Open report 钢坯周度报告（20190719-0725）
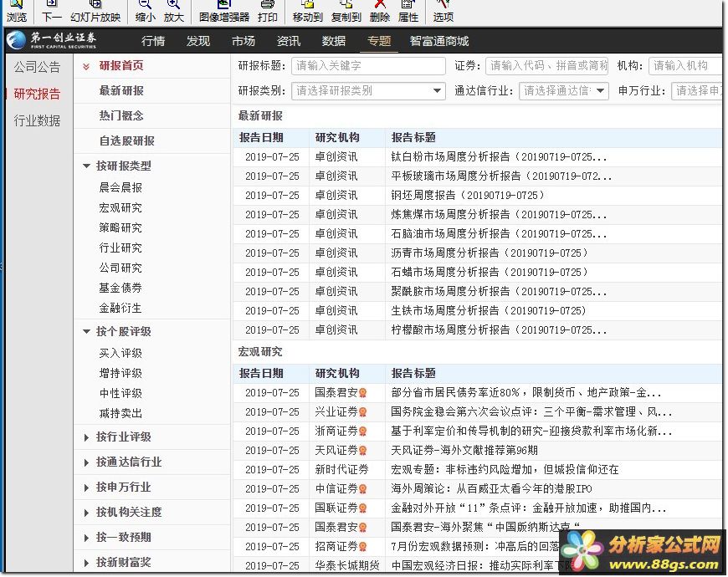Screen dimensions: 728x577 (x=468, y=196)
